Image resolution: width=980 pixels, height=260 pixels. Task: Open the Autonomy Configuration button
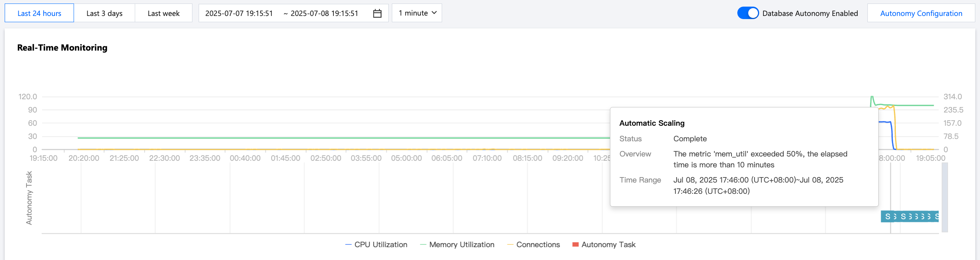coord(921,13)
